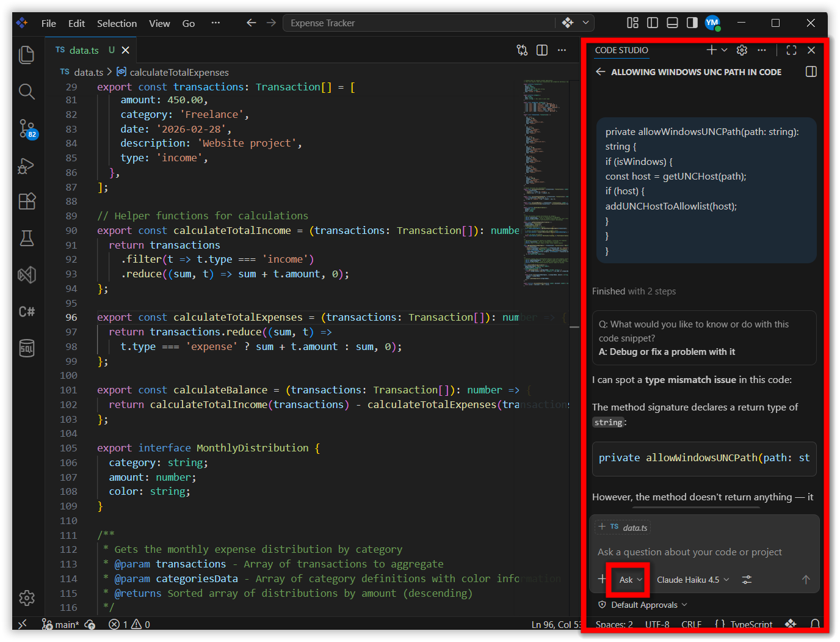Viewport: 840px width, 642px height.
Task: Toggle the primary side bar
Action: pyautogui.click(x=653, y=23)
